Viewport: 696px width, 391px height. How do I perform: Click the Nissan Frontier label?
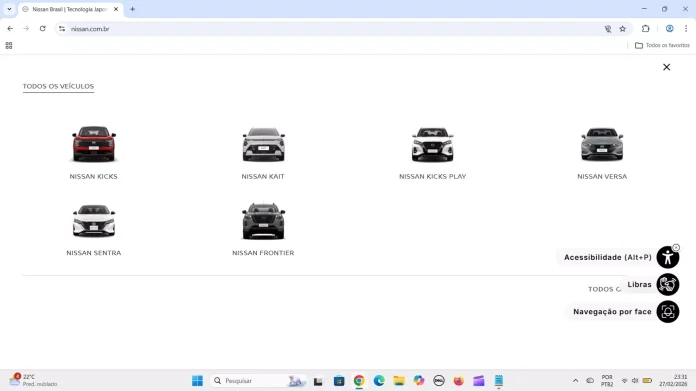pos(263,253)
